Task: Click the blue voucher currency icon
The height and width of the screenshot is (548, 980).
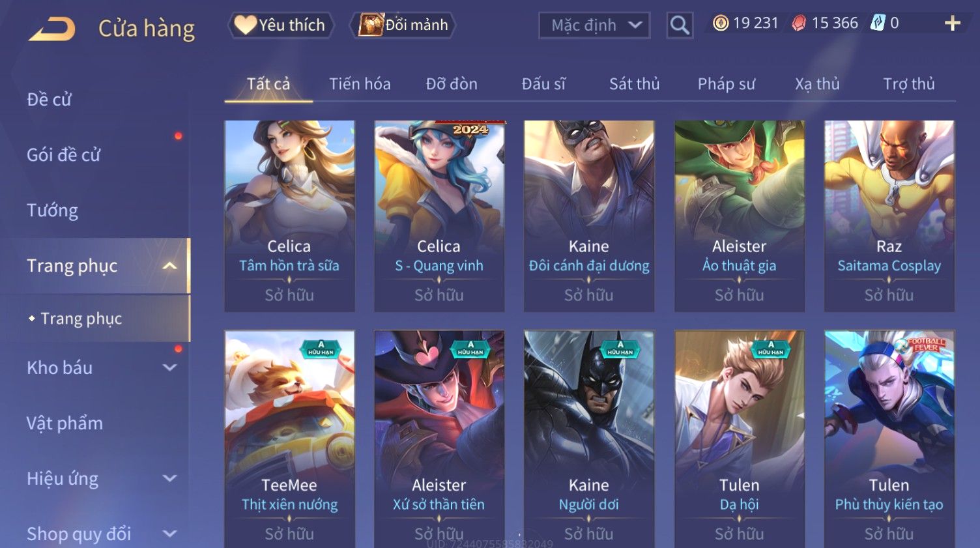Action: pyautogui.click(x=878, y=23)
